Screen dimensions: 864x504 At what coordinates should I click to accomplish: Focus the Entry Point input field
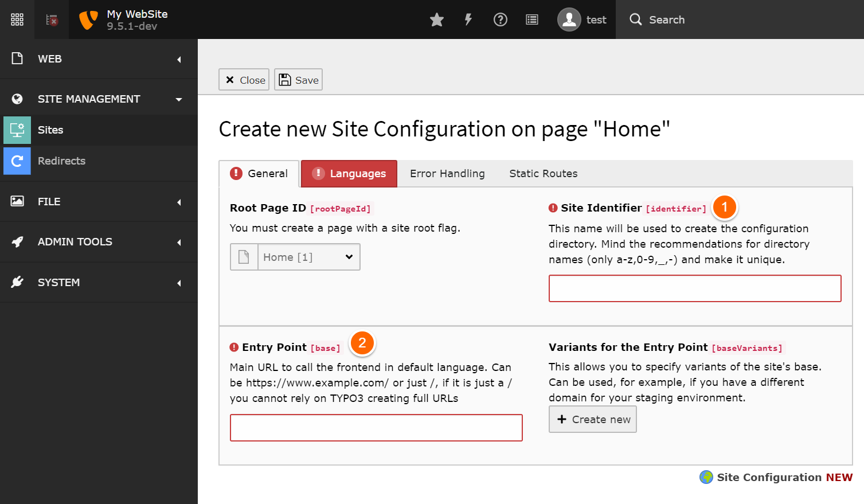(x=376, y=428)
